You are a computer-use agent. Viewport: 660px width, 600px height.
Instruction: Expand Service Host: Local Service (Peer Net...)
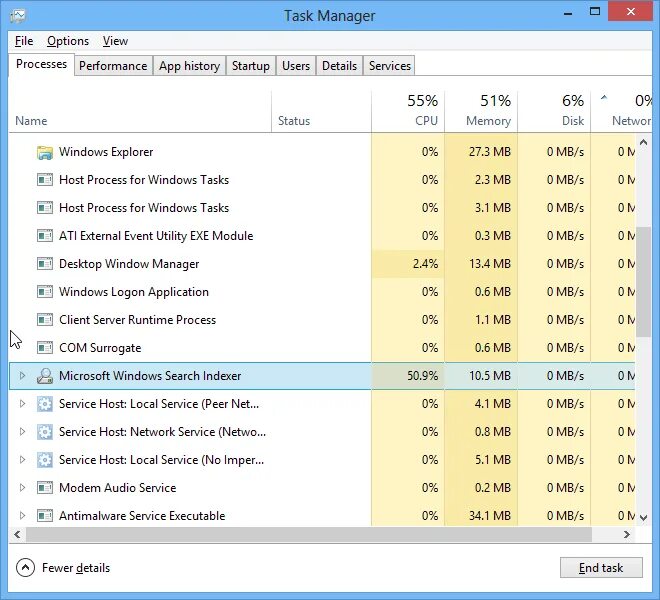tap(22, 404)
